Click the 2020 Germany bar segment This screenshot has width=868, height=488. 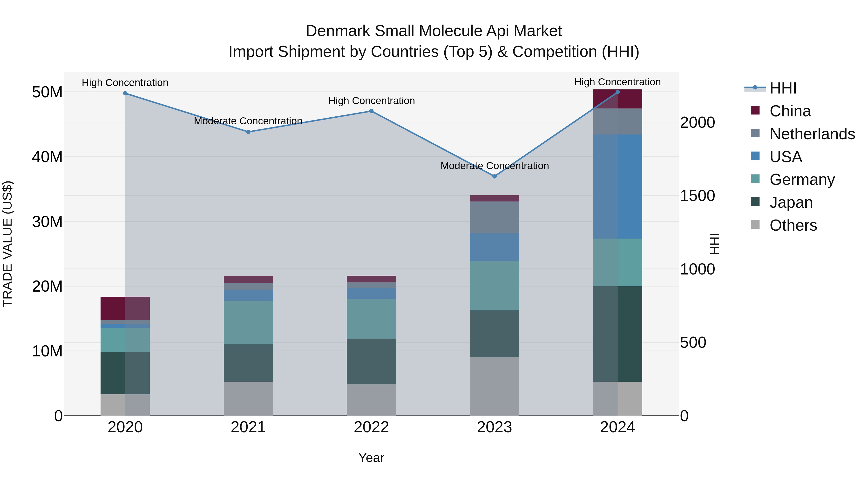125,340
